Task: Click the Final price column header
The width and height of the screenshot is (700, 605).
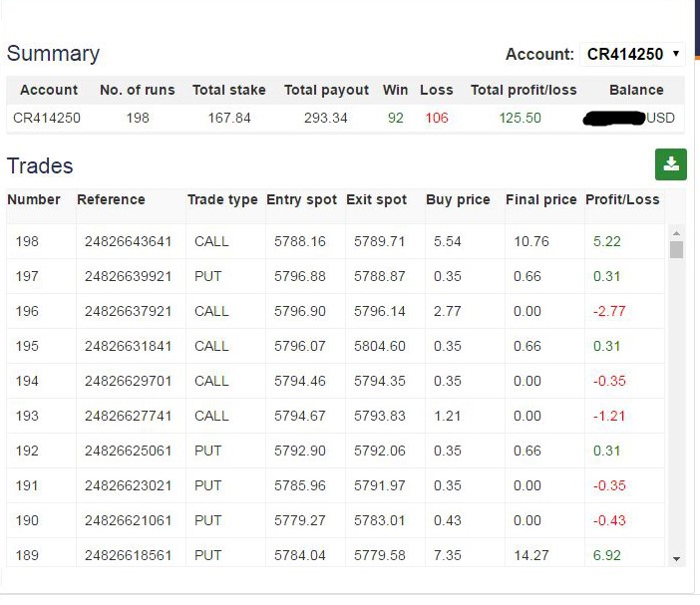Action: pos(540,199)
